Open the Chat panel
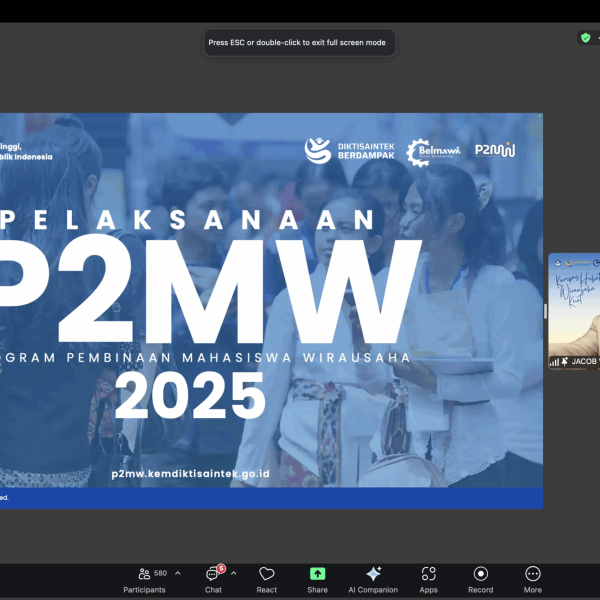600x600 pixels. [x=213, y=580]
